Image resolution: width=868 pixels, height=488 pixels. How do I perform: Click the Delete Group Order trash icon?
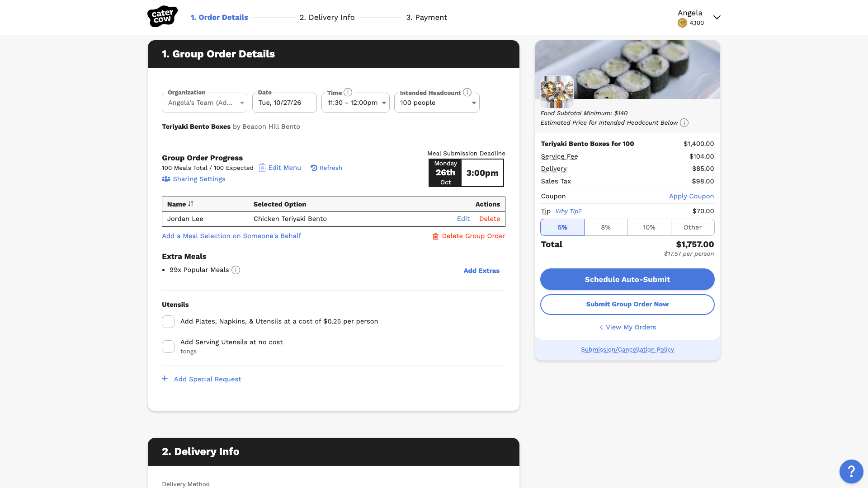click(435, 236)
